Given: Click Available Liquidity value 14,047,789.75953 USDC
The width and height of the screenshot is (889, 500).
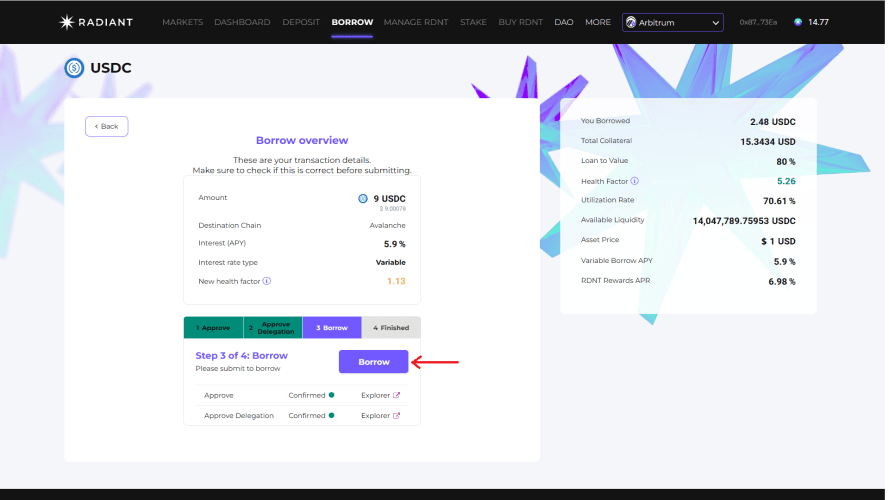Looking at the screenshot, I should [x=744, y=221].
